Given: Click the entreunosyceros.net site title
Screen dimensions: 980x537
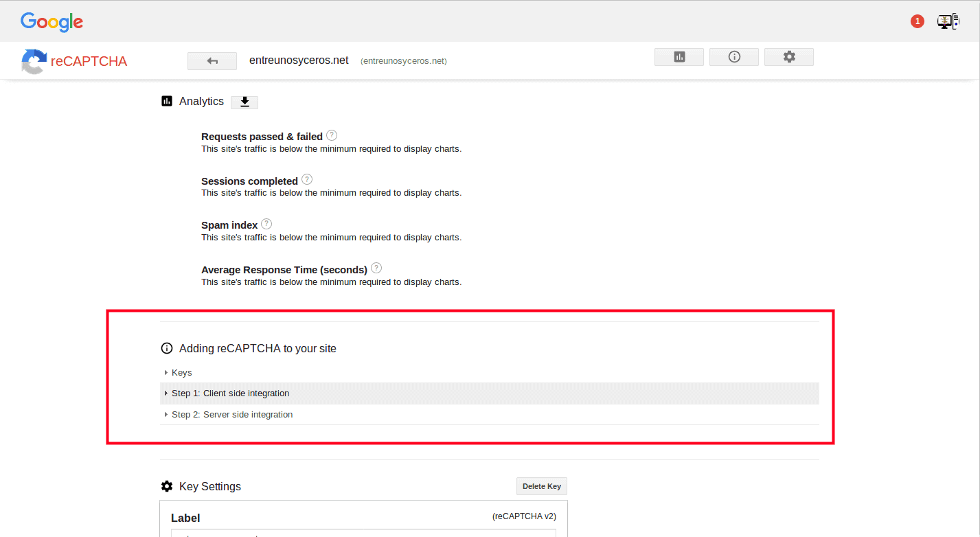Looking at the screenshot, I should coord(299,60).
